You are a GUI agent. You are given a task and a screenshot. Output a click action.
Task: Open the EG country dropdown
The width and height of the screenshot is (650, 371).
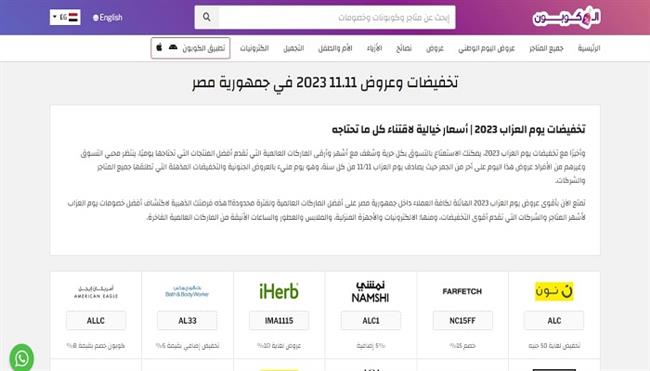(x=65, y=17)
